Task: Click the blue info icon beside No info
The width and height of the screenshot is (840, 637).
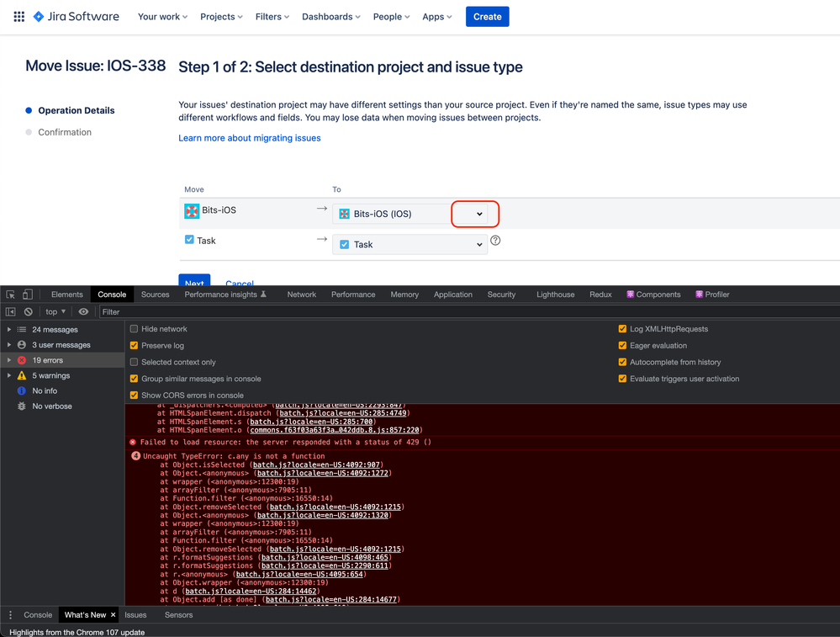Action: pyautogui.click(x=21, y=391)
